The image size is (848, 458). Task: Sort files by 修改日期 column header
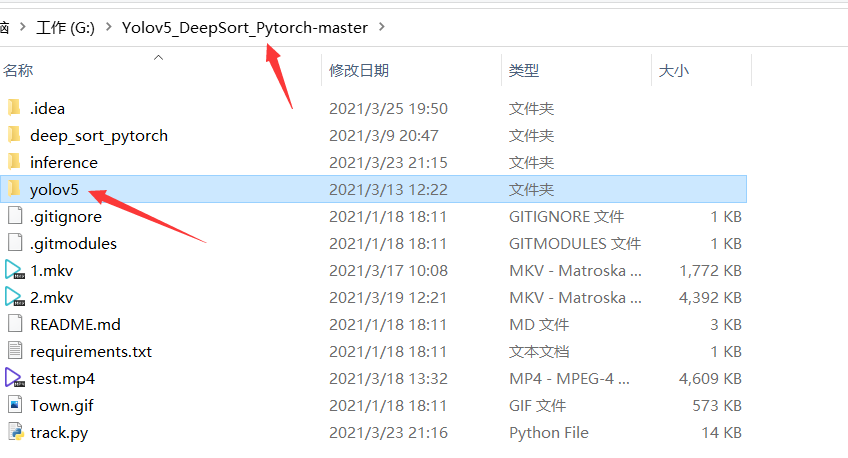[359, 70]
